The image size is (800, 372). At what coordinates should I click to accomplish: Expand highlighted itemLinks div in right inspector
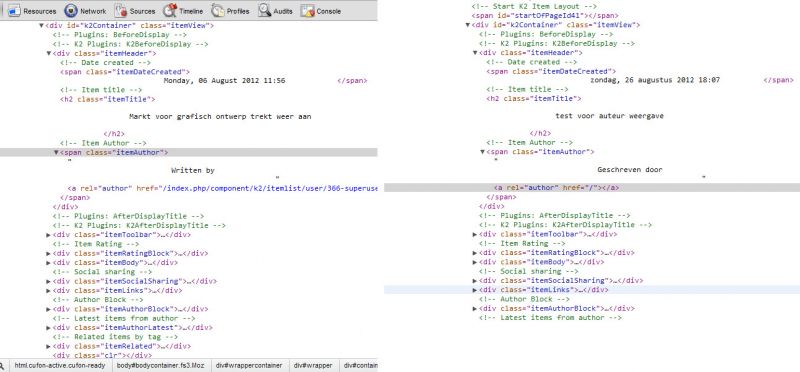pyautogui.click(x=475, y=290)
